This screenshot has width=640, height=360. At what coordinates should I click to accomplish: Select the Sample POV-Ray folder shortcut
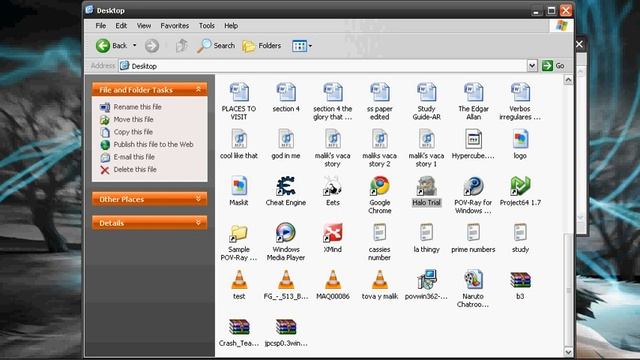tap(239, 233)
